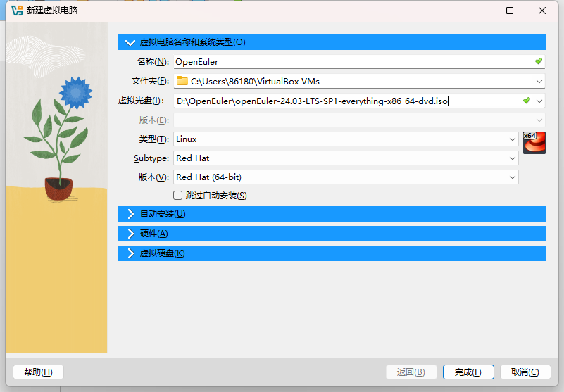Open the 文件夹 path dropdown
Image resolution: width=564 pixels, height=392 pixels.
click(539, 81)
